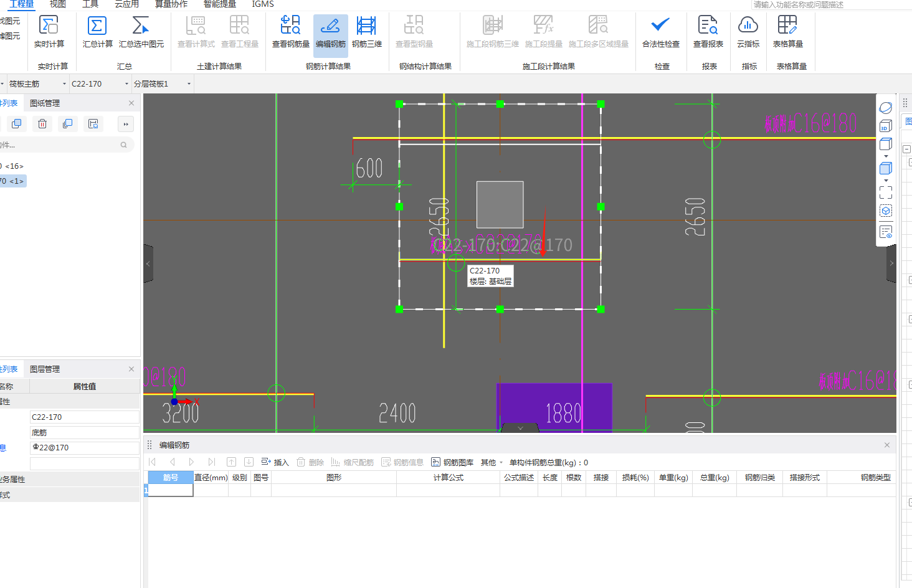
Task: Click the fullscreen zoom-extents bracket icon
Action: 885,192
